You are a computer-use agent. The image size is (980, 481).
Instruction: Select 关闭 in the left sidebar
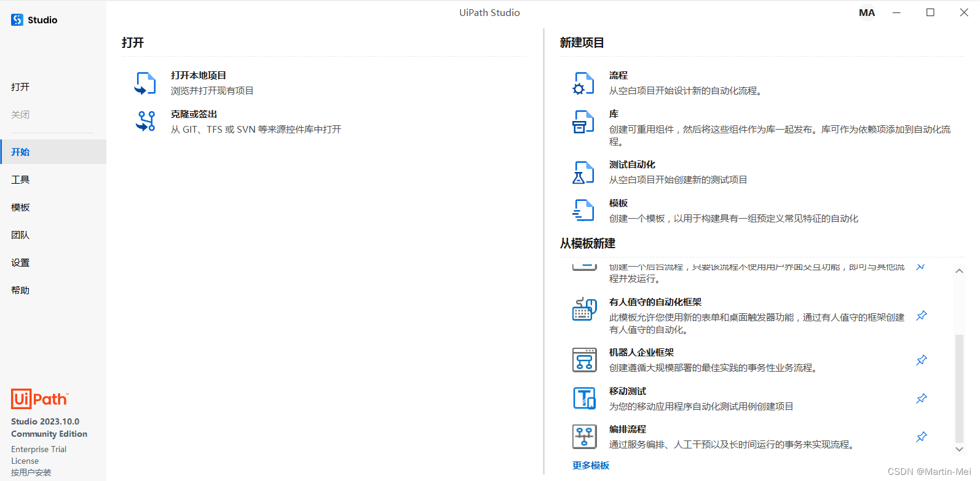click(20, 115)
